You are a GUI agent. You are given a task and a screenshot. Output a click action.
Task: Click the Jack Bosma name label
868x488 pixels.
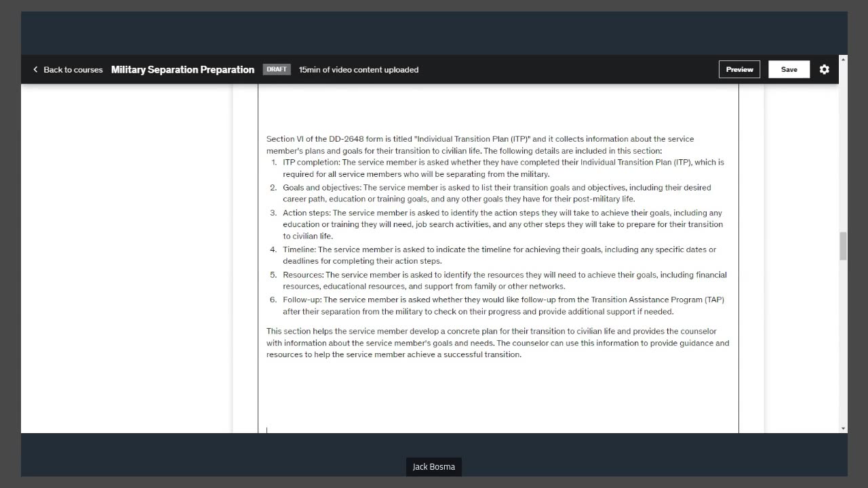[x=434, y=467]
